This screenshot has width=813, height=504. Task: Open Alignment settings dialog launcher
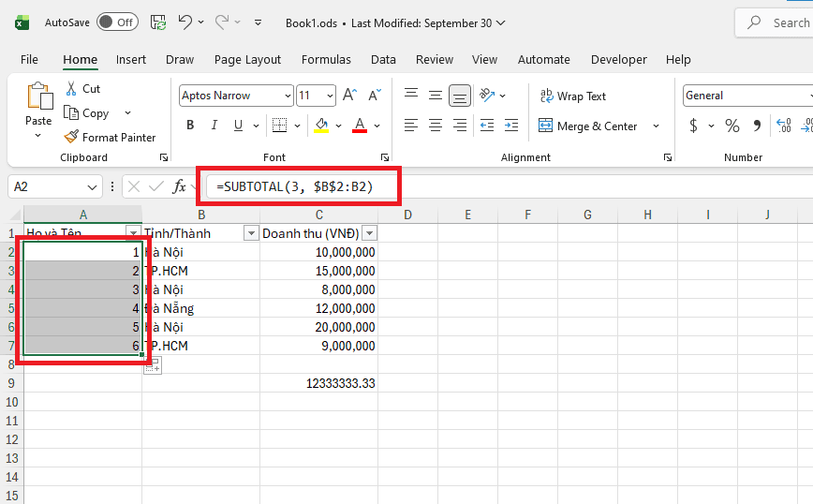tap(668, 157)
